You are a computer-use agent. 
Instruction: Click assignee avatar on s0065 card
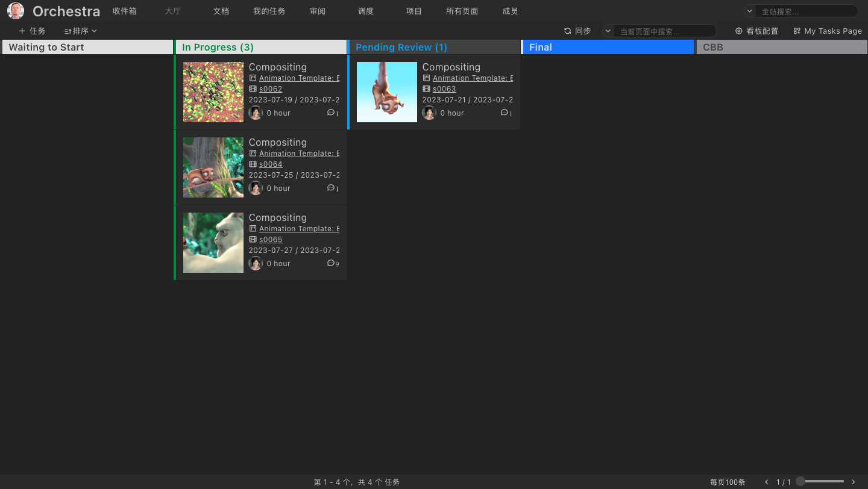pos(256,263)
